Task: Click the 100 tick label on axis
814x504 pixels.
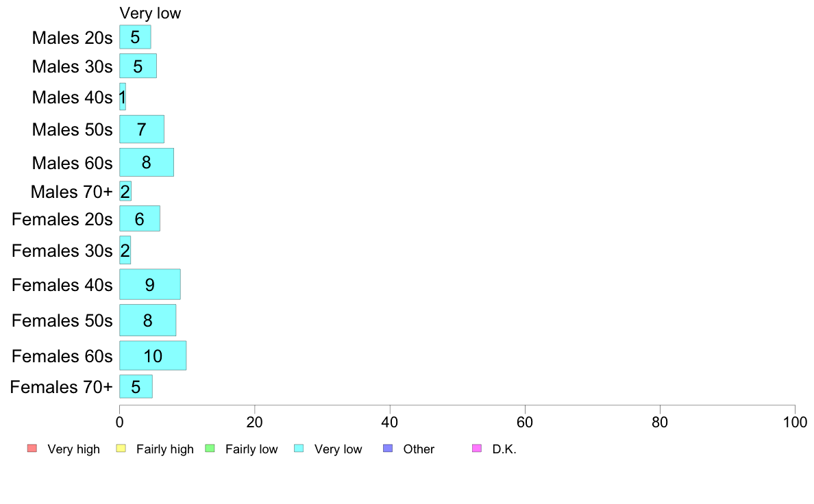Action: click(795, 423)
